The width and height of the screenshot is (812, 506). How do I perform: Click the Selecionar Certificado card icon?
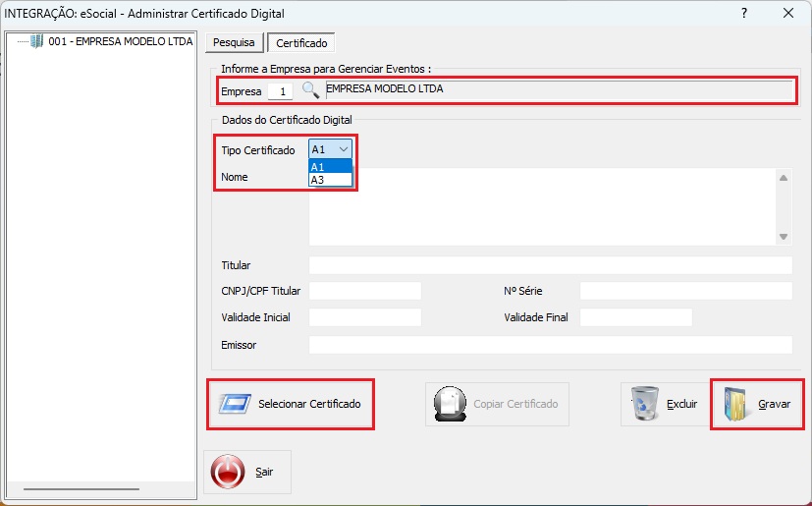point(235,404)
